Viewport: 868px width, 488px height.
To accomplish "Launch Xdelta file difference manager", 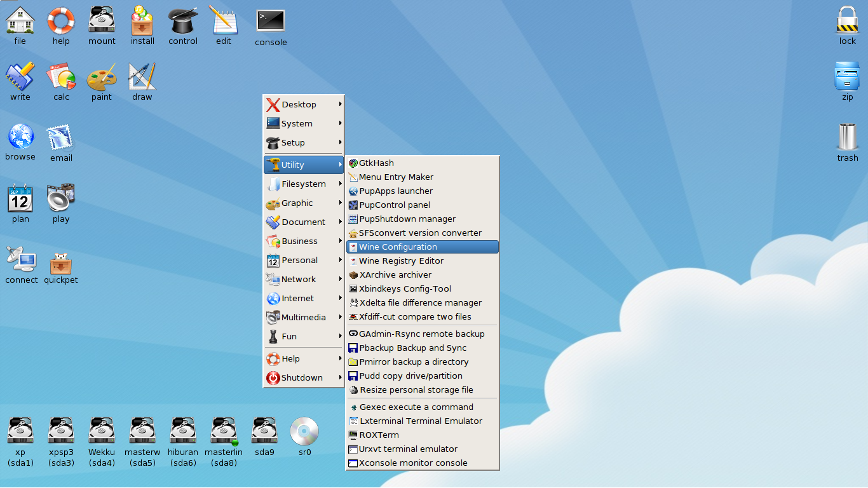I will [423, 303].
